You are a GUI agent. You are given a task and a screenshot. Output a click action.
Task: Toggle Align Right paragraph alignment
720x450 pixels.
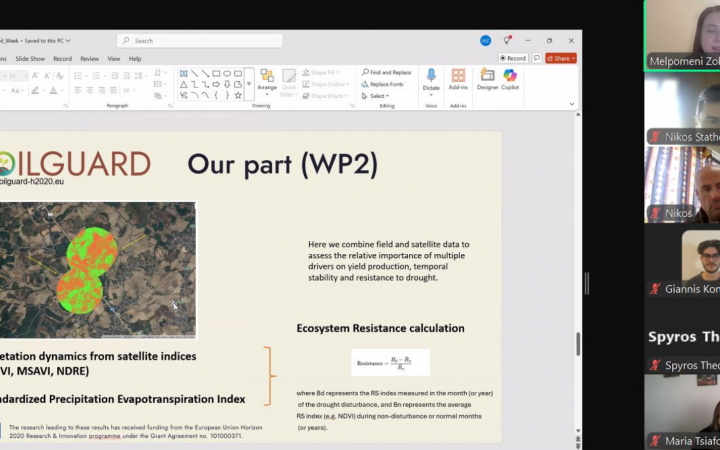coord(101,90)
